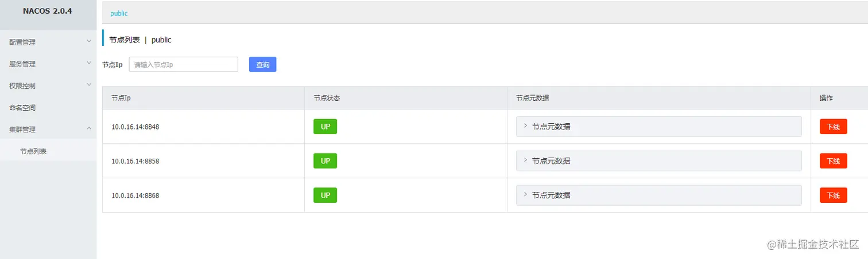Viewport: 868px width, 259px height.
Task: Open the 命名空间 menu item
Action: tap(22, 108)
